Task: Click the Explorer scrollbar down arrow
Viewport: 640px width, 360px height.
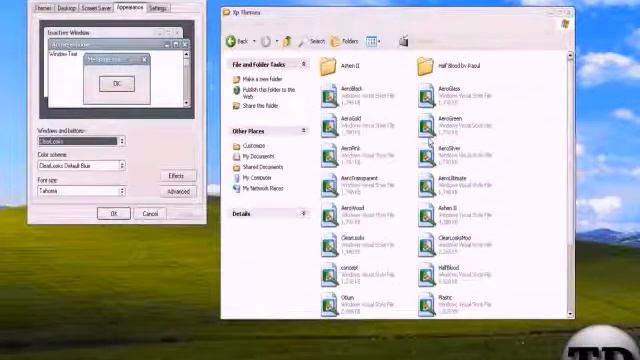Action: point(570,315)
